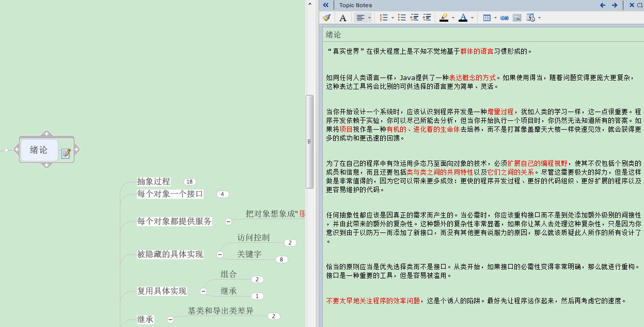Expand 继承 subtopic via its 1 counter
This screenshot has height=327, width=644.
(257, 296)
